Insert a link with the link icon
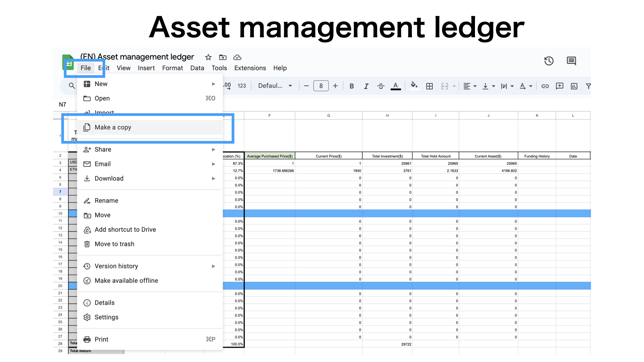Screen dimensions: 644x362 tap(545, 86)
